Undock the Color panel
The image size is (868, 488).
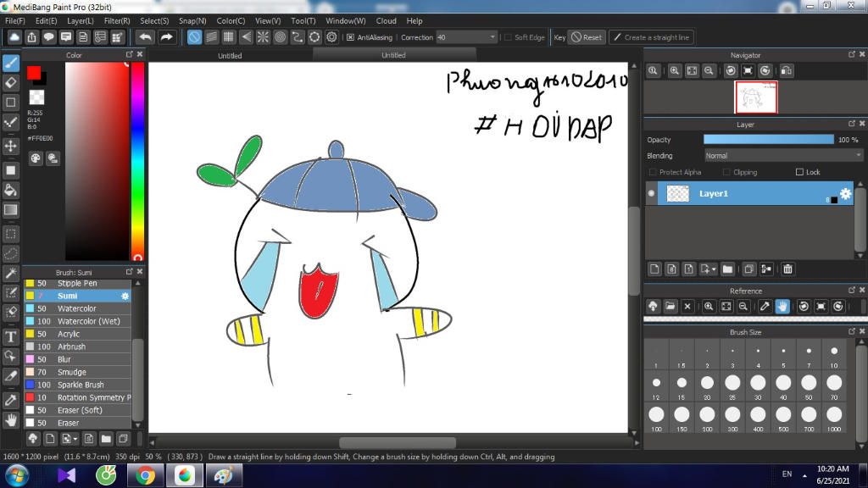tap(129, 54)
